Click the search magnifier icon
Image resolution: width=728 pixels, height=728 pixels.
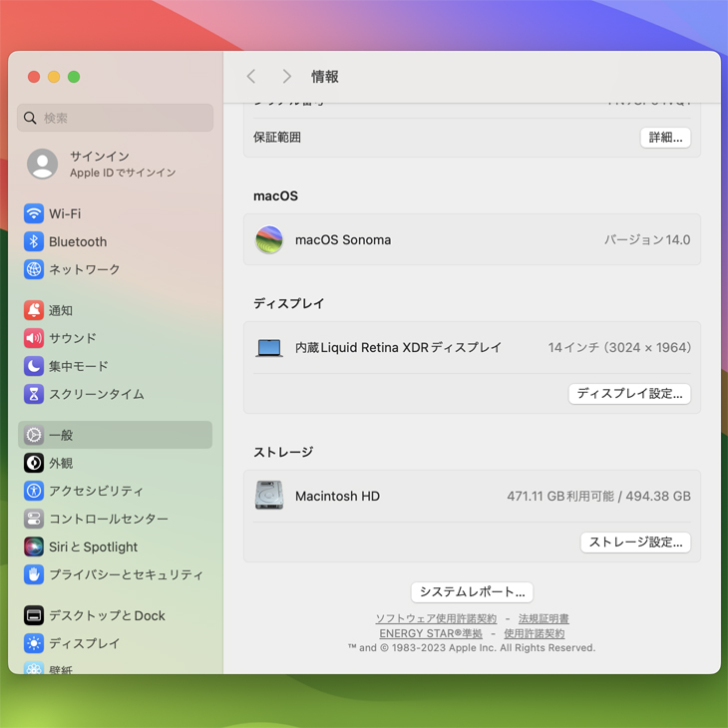pos(30,118)
